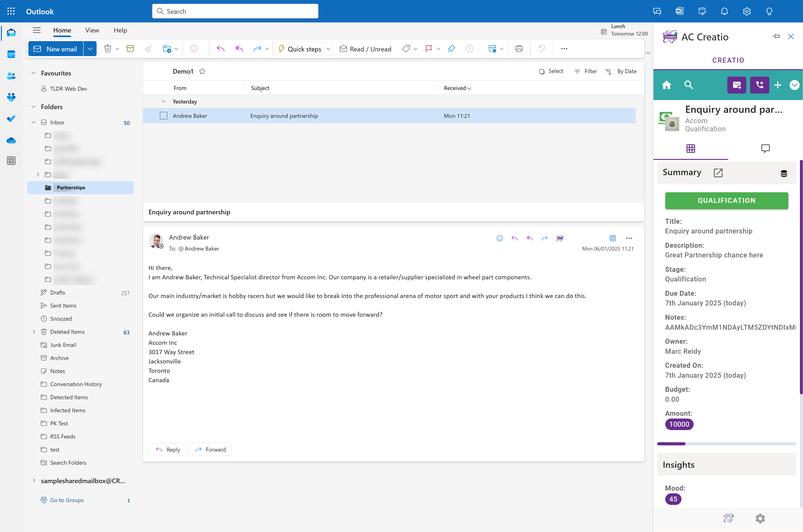Click Creatio add email button
803x532 pixels.
pyautogui.click(x=736, y=85)
